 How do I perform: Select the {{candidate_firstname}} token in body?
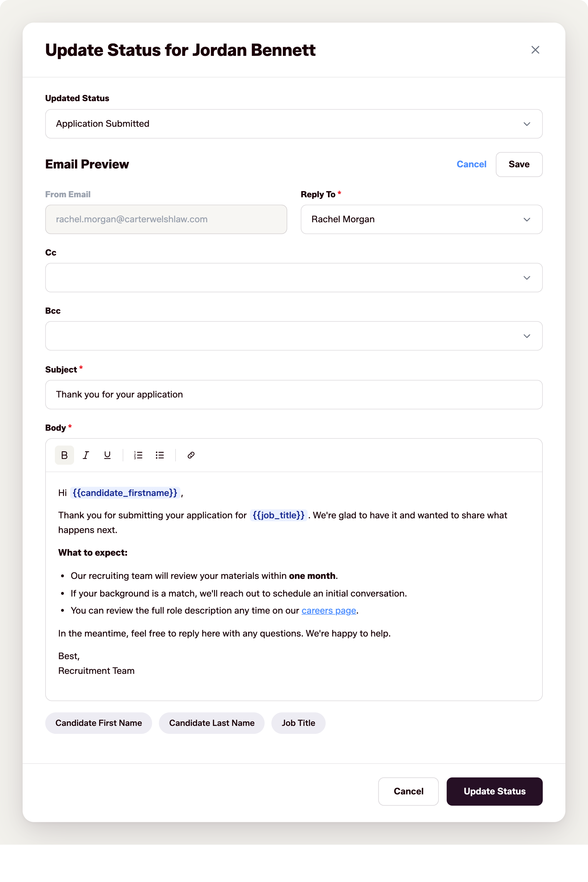coord(125,493)
